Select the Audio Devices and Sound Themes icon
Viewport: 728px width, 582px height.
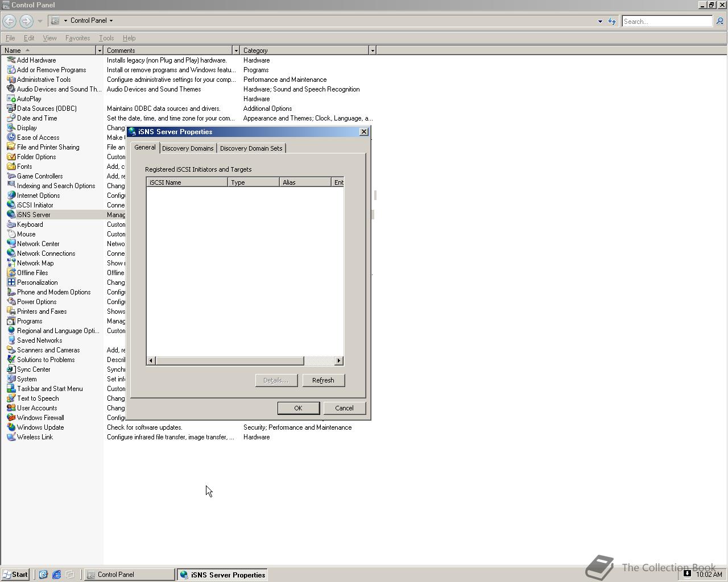pos(11,89)
